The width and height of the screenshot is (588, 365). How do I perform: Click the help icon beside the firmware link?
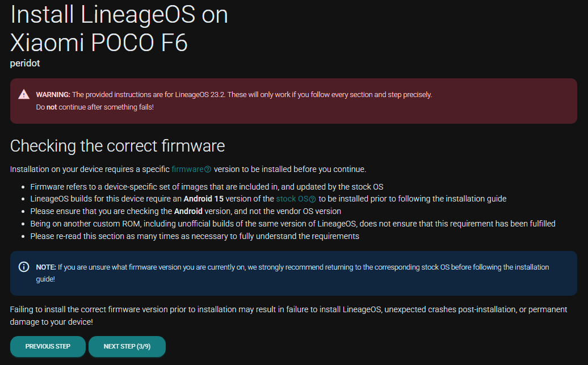coord(208,169)
